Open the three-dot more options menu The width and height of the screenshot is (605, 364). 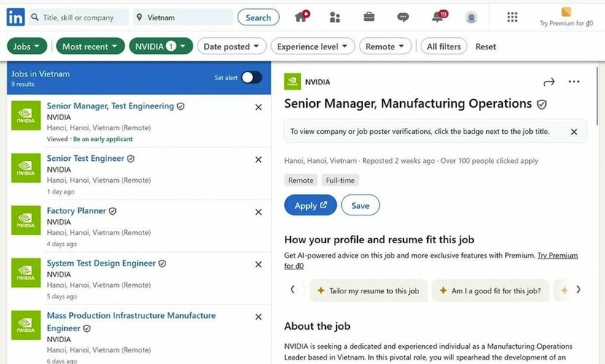point(574,82)
